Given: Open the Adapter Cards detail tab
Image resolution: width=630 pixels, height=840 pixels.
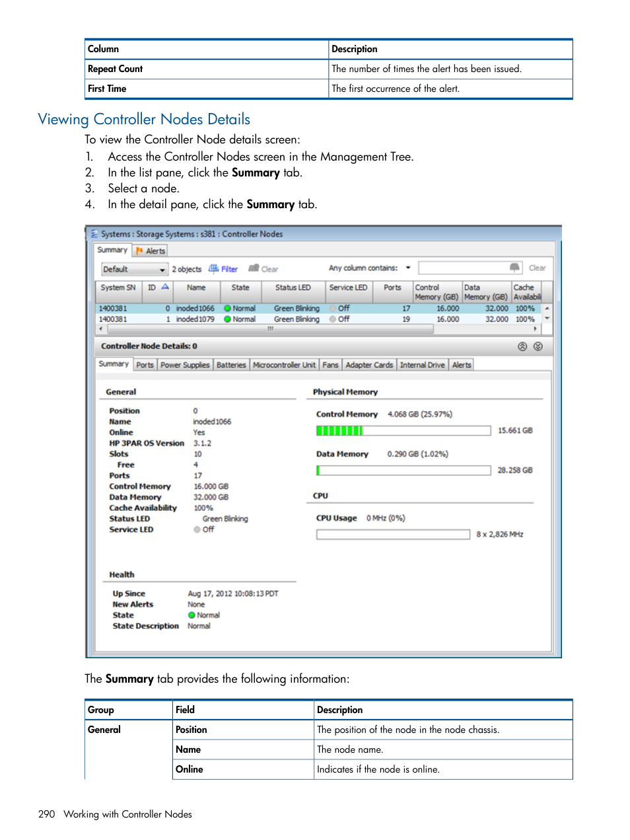Looking at the screenshot, I should pos(369,365).
